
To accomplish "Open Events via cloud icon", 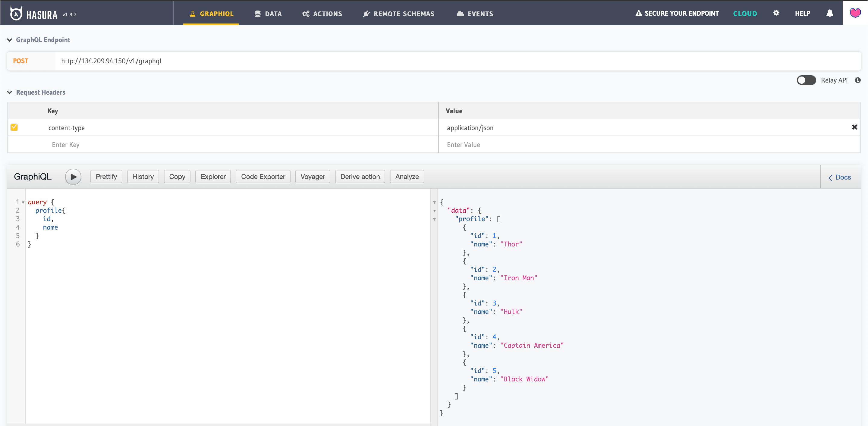I will pyautogui.click(x=460, y=14).
